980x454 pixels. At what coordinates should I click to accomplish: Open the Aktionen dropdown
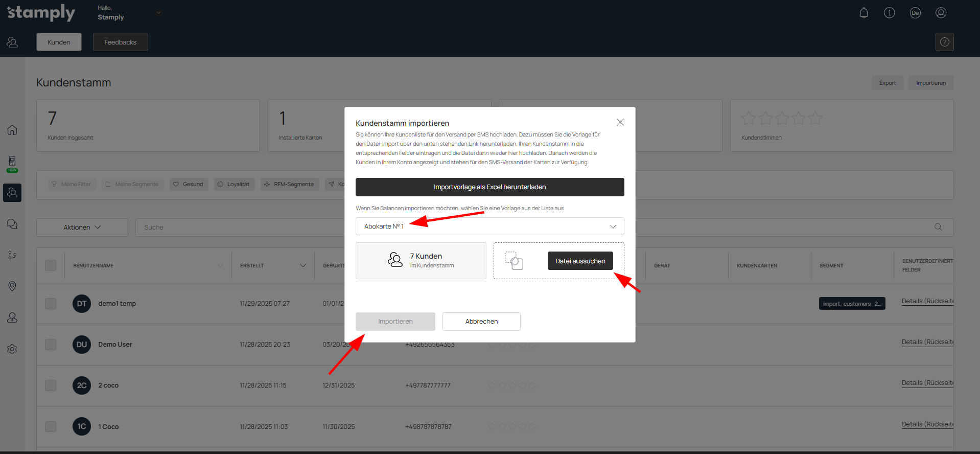pyautogui.click(x=82, y=228)
